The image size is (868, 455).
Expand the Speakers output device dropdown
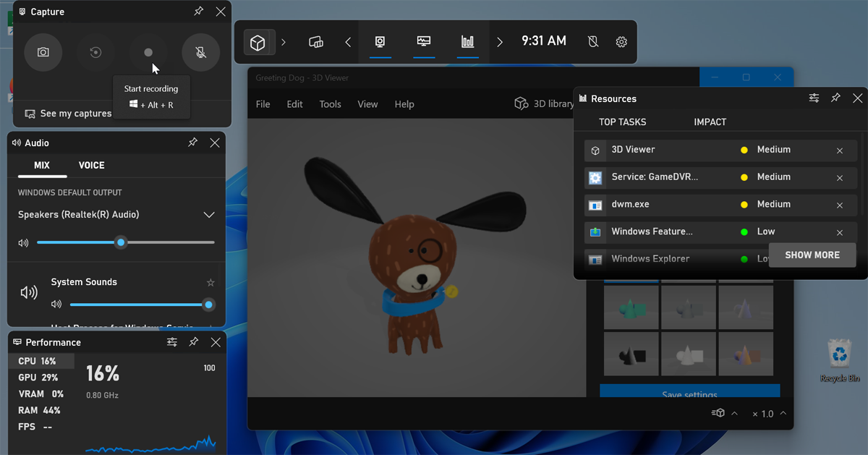pyautogui.click(x=209, y=215)
